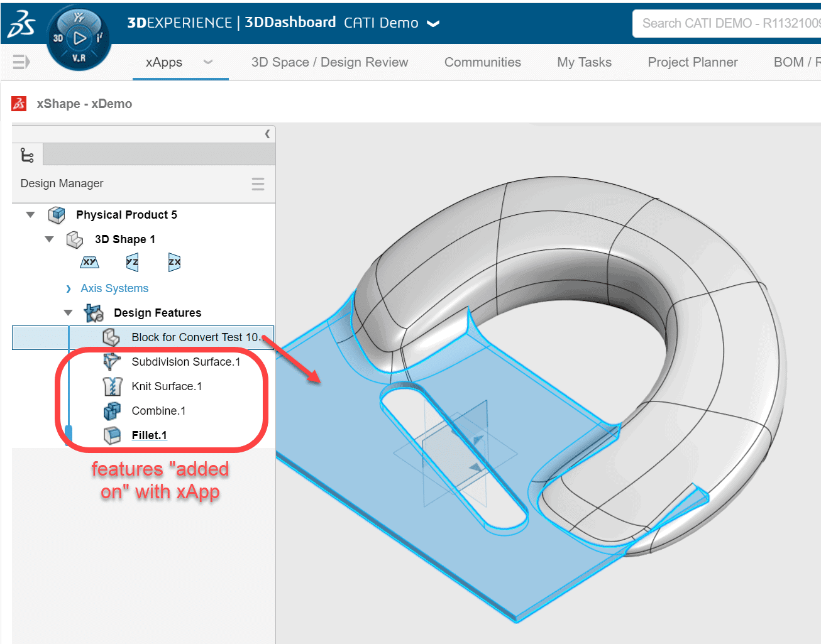This screenshot has height=644, width=821.
Task: Select Block for Convert Test 10 row
Action: pos(143,337)
